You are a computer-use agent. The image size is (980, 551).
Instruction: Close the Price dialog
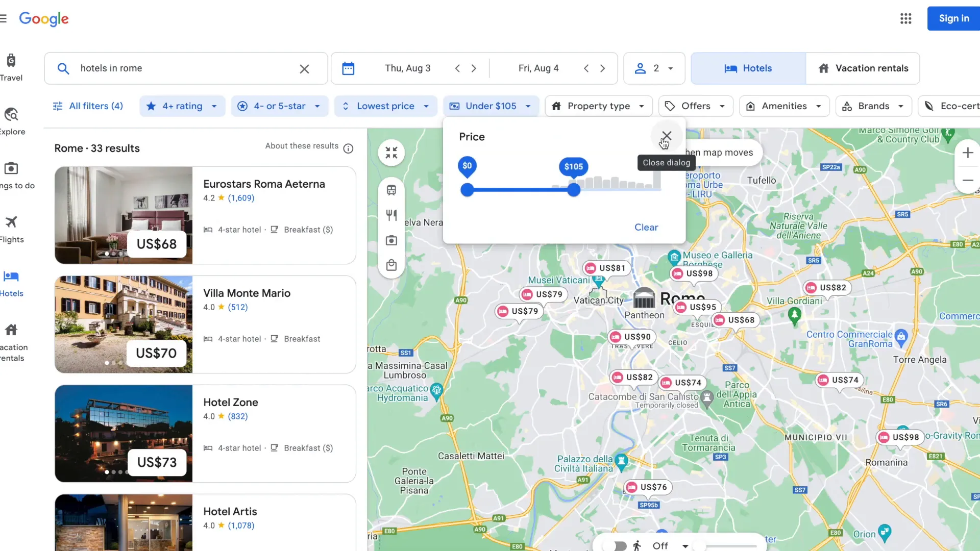point(667,136)
